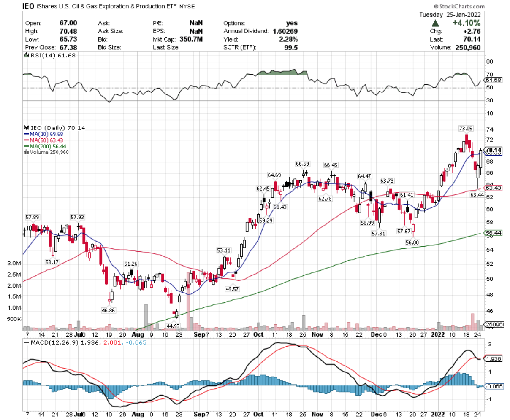Click the Low value 65.73

(x=68, y=39)
